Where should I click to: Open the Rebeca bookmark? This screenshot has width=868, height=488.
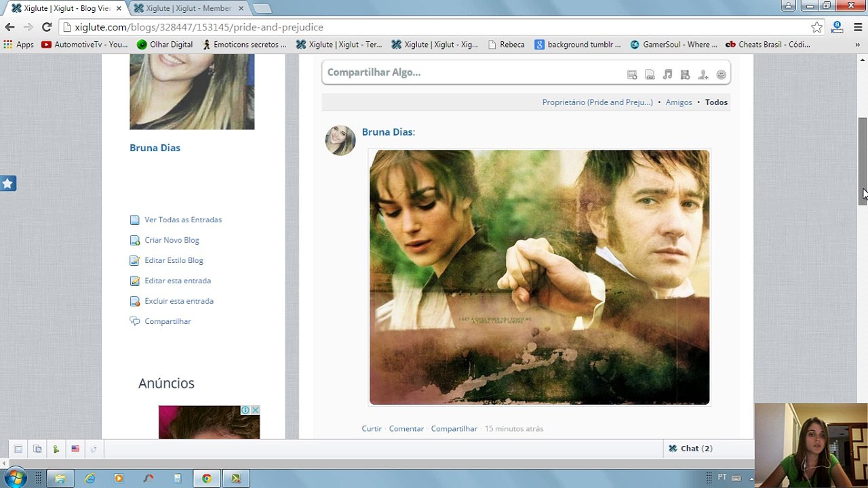point(506,44)
